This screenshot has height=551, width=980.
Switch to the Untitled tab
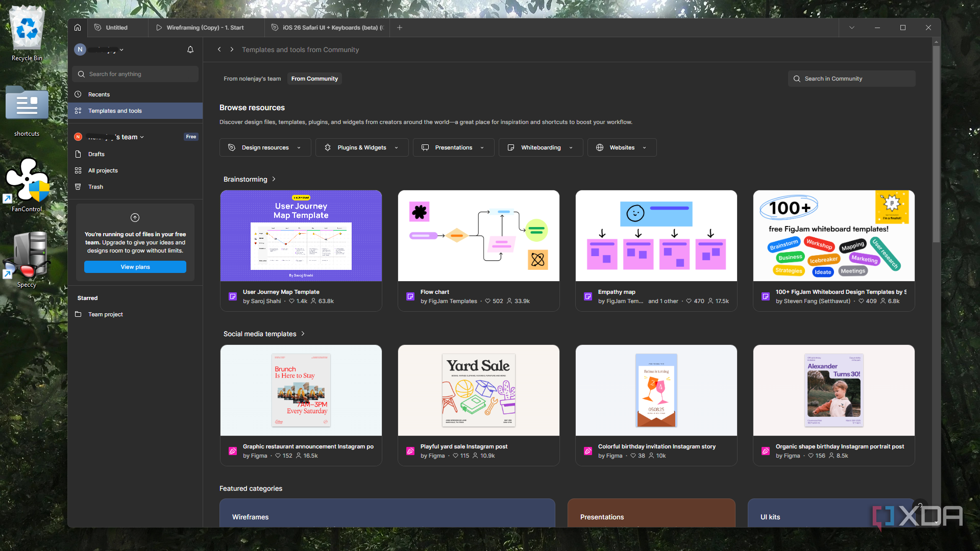coord(118,28)
